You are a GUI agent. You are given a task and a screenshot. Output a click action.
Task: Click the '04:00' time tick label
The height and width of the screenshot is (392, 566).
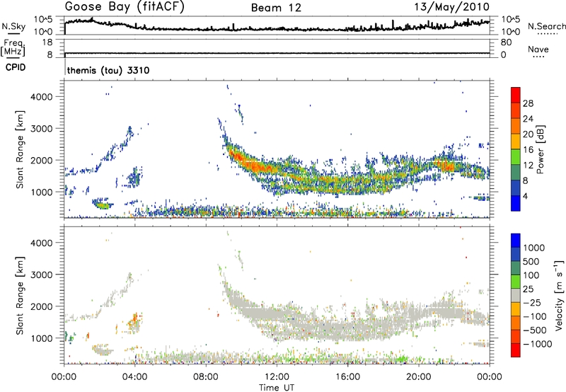tap(135, 377)
